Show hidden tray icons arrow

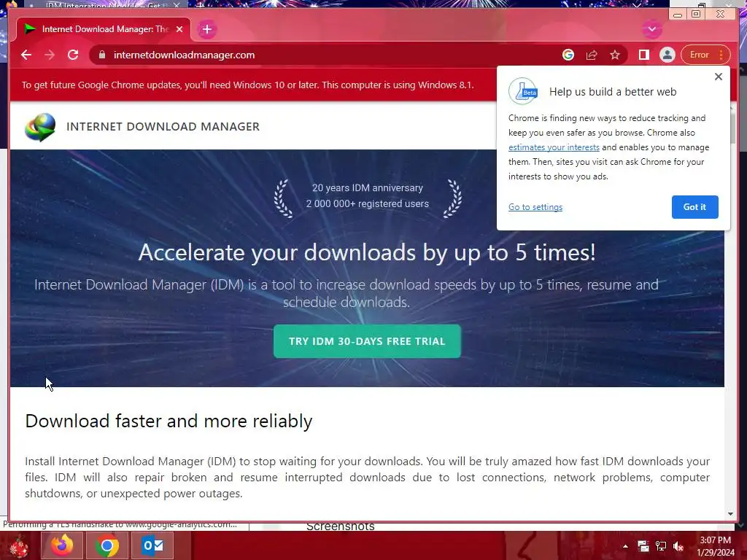(x=625, y=546)
